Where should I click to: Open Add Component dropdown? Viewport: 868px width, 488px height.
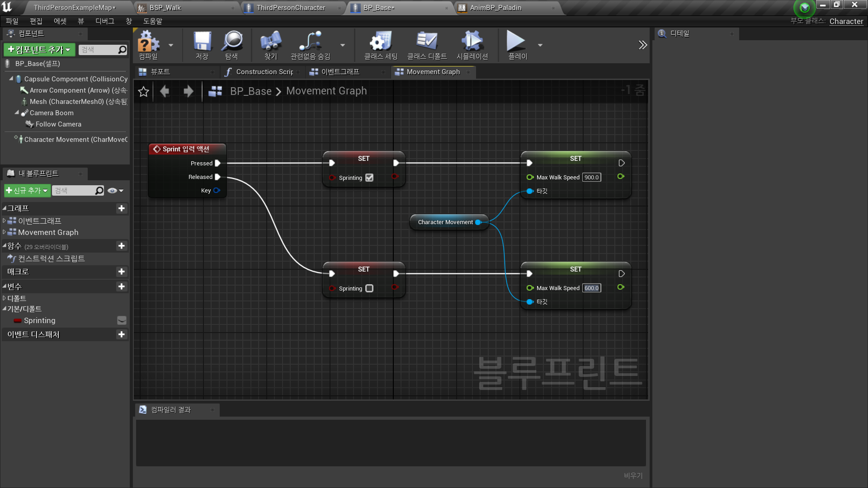click(x=39, y=50)
